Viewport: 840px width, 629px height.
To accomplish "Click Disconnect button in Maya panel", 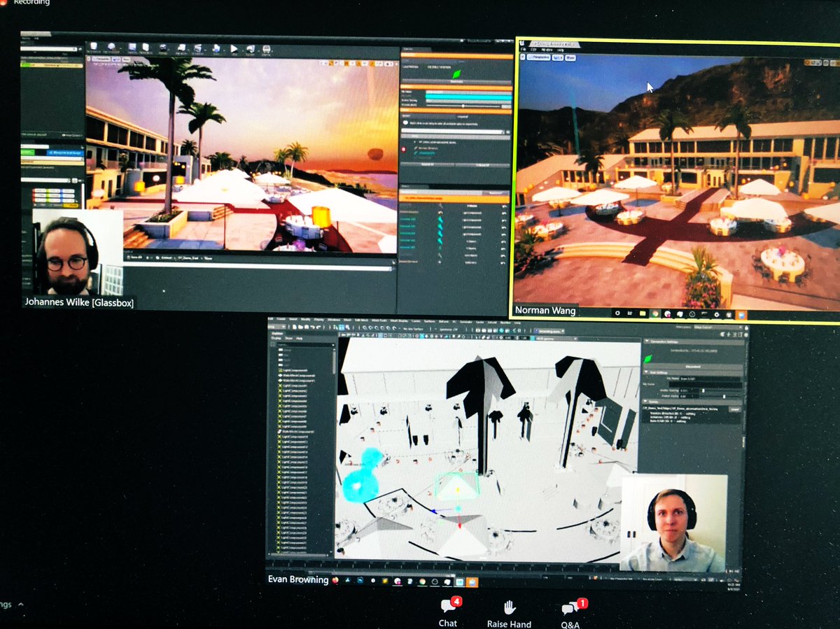I will pos(692,366).
